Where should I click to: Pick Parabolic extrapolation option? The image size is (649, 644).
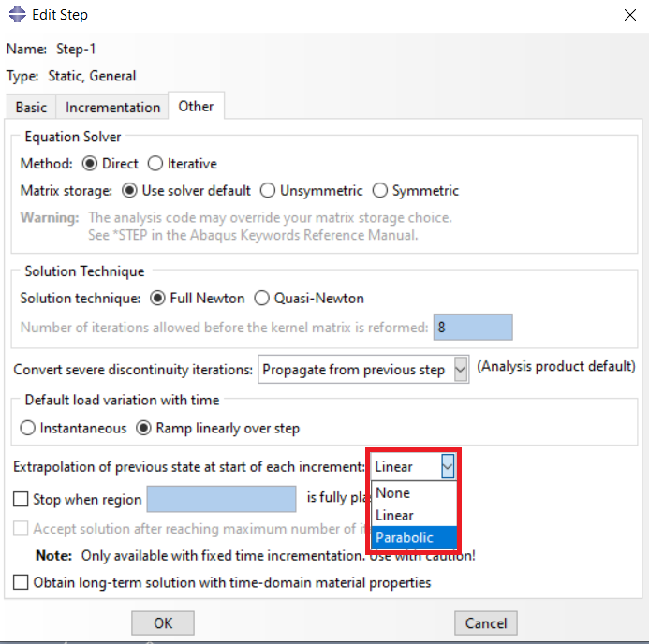click(x=404, y=537)
